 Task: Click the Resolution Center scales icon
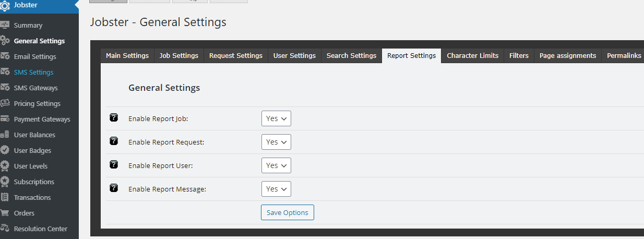(5, 229)
